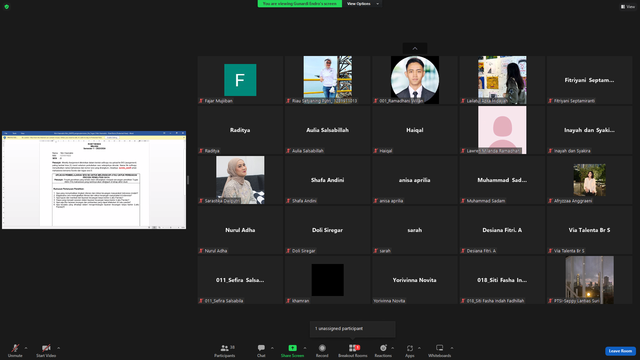The height and width of the screenshot is (360, 640).
Task: Select Yorivinna Novita participant tile
Action: [415, 280]
